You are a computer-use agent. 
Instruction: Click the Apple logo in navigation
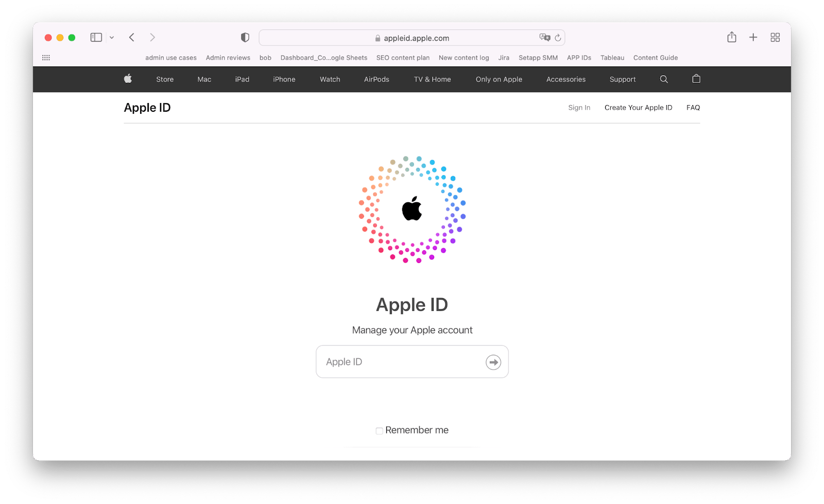[128, 79]
